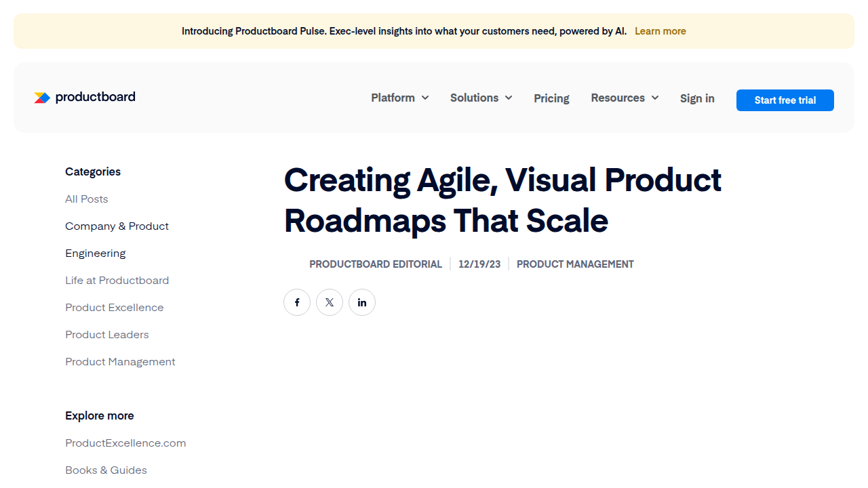Select the Company & Product category
This screenshot has height=488, width=868.
[117, 226]
